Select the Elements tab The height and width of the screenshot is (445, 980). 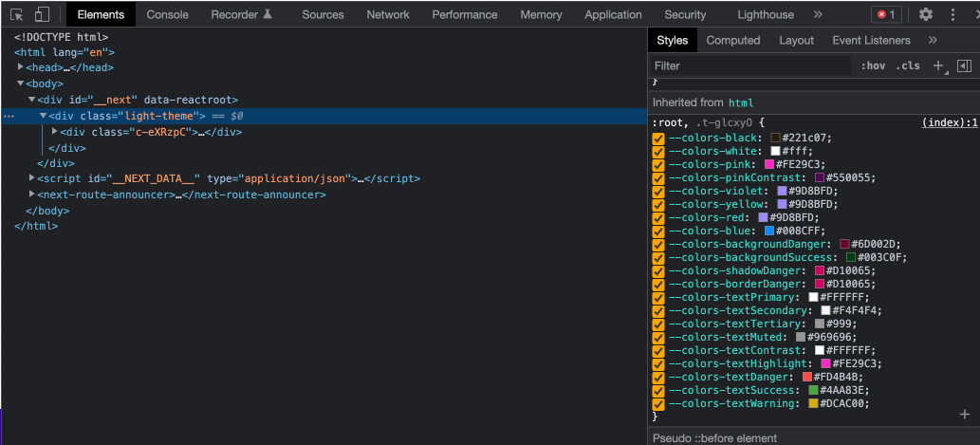[102, 14]
